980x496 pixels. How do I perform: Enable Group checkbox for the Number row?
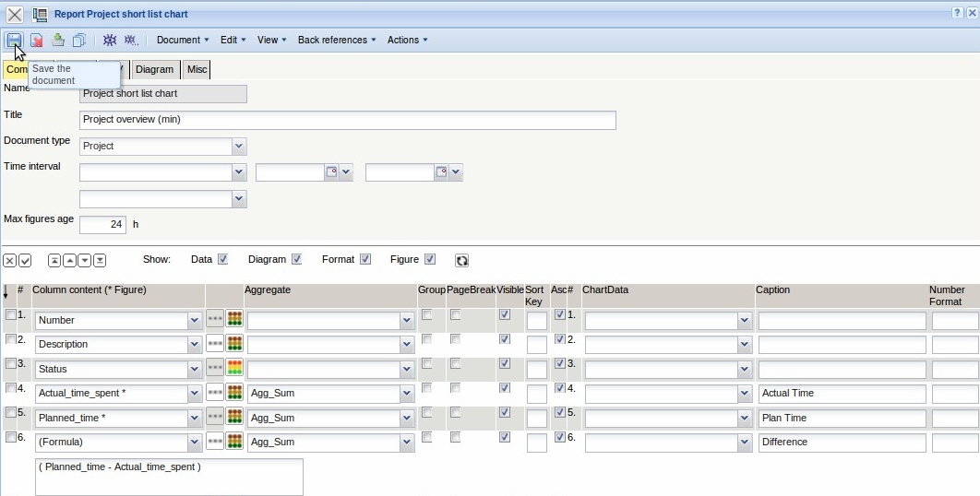click(426, 315)
